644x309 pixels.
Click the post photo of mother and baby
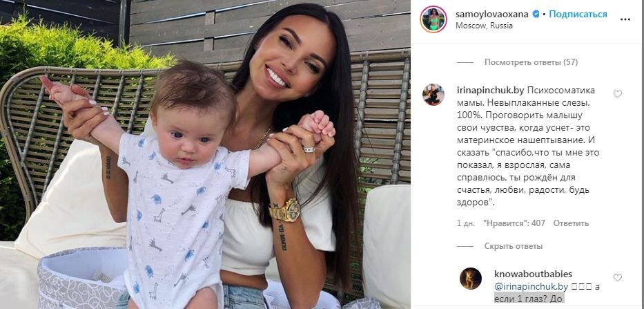205,154
